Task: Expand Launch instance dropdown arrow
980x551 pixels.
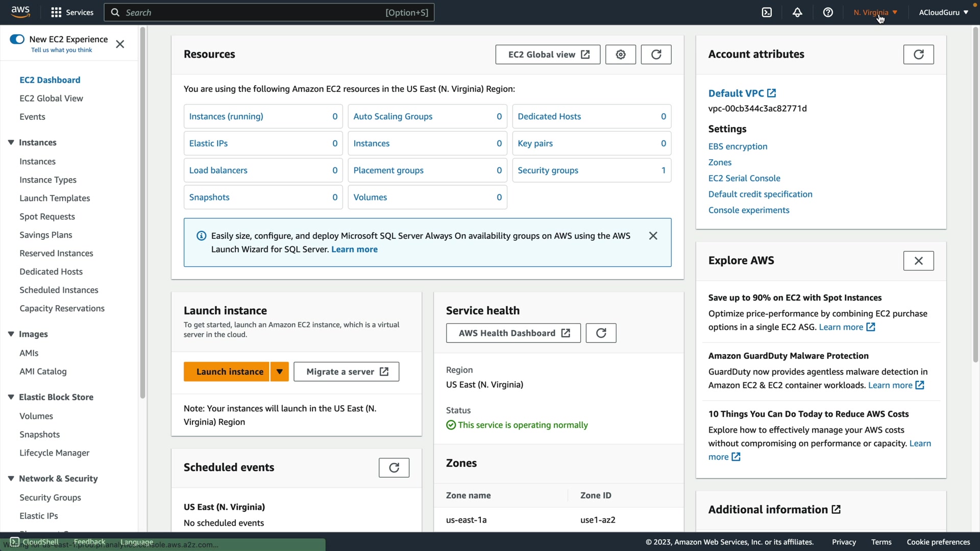Action: (279, 371)
